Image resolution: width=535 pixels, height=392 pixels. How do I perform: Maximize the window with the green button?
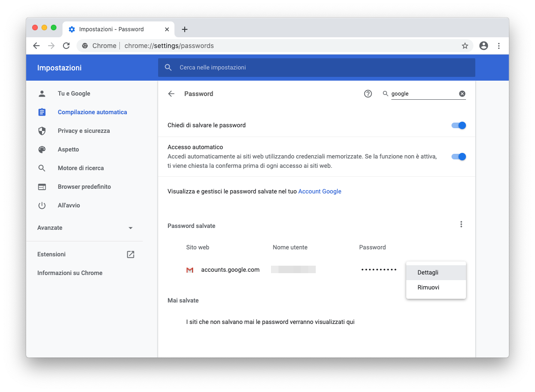tap(54, 28)
